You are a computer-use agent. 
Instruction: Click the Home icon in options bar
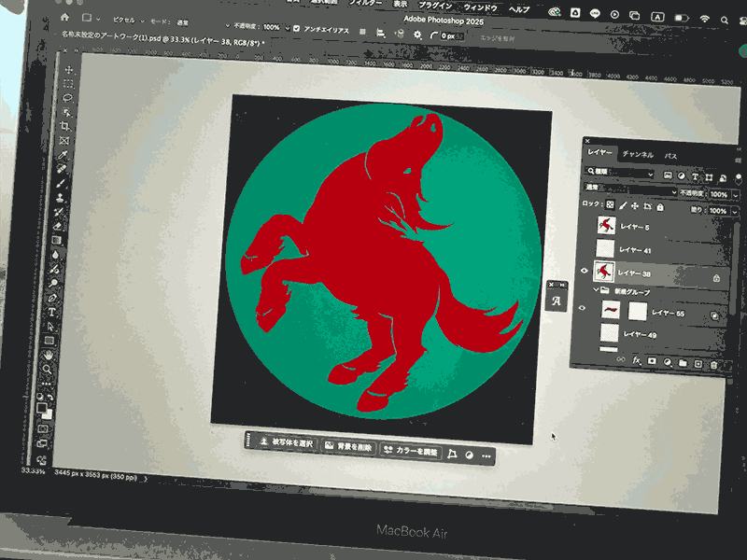point(64,17)
